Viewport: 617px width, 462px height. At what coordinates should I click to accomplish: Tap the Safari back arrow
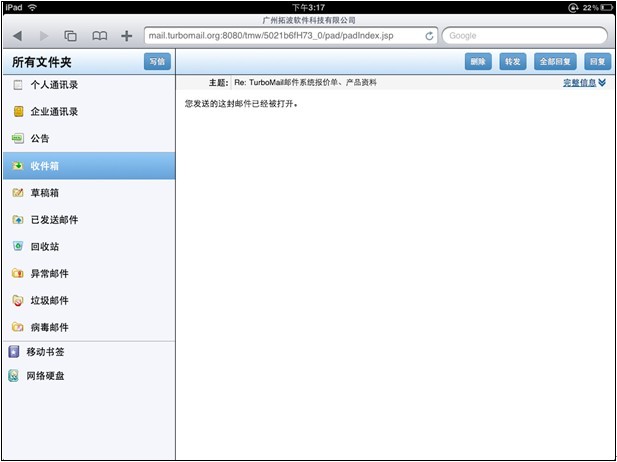pos(18,36)
